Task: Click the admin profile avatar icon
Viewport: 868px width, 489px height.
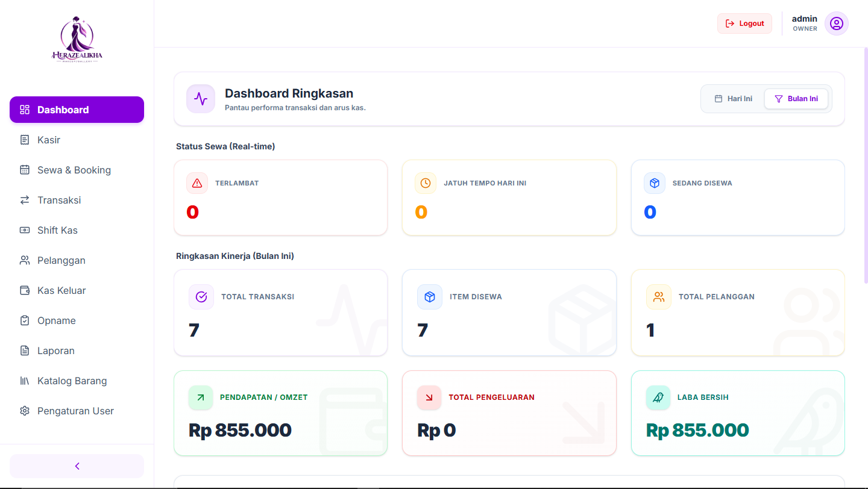Action: point(836,23)
